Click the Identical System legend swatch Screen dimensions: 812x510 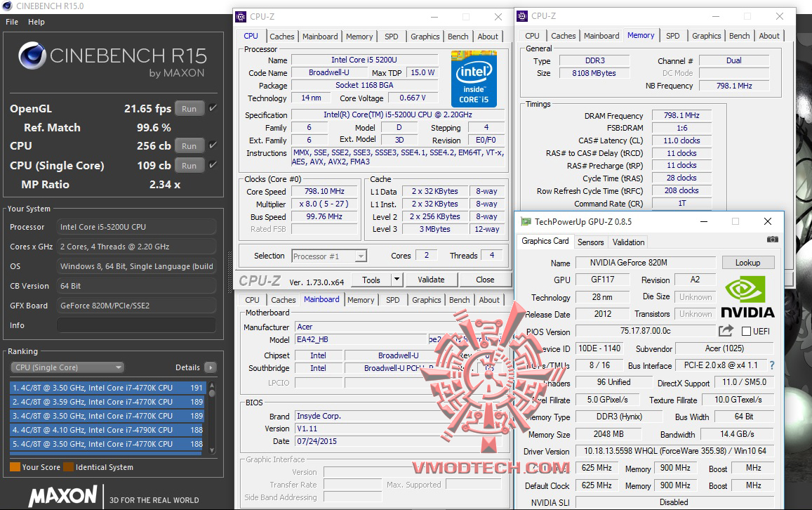coord(68,467)
